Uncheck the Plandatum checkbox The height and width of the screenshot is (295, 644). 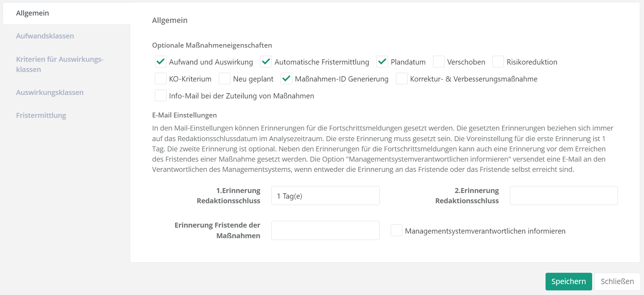(x=382, y=62)
